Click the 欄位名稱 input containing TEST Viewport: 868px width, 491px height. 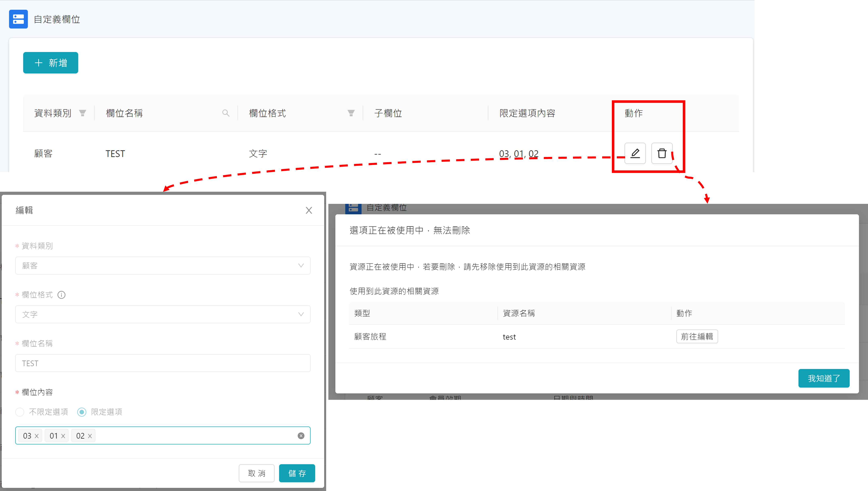tap(163, 363)
